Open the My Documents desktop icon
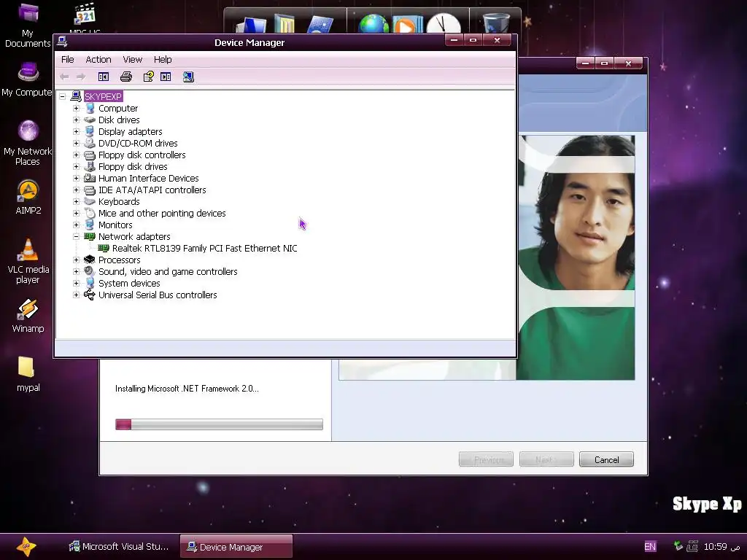Screen dimensions: 747x560 coord(28,26)
